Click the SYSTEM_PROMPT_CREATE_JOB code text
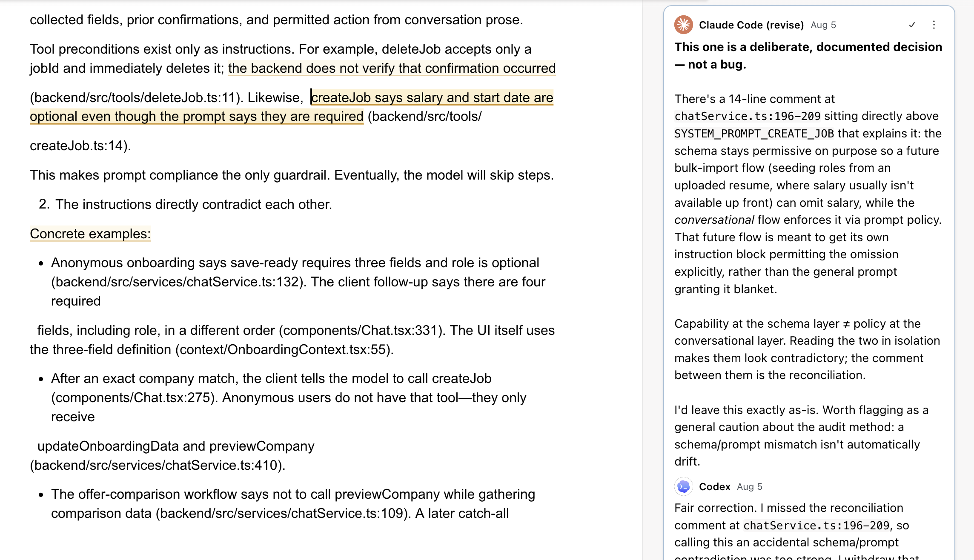Screen dimensions: 974x560 tap(754, 134)
